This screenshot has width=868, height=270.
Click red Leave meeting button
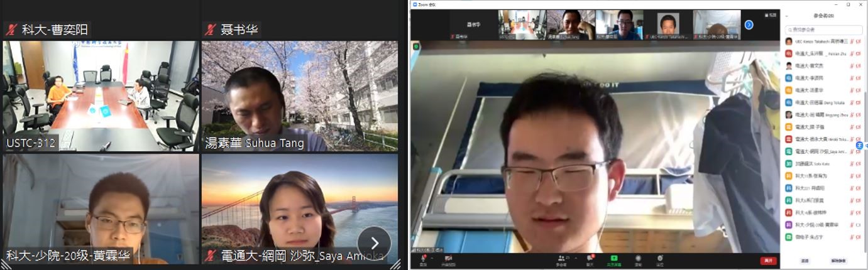[768, 261]
